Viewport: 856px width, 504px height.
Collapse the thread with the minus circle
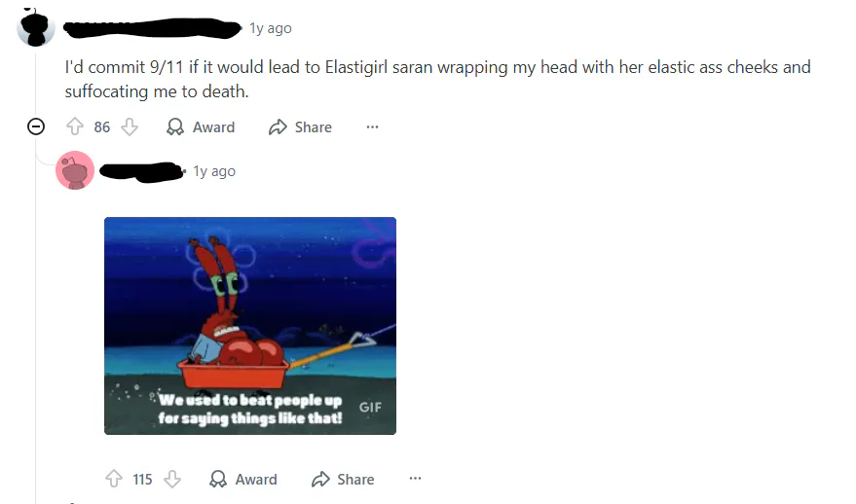click(x=36, y=126)
